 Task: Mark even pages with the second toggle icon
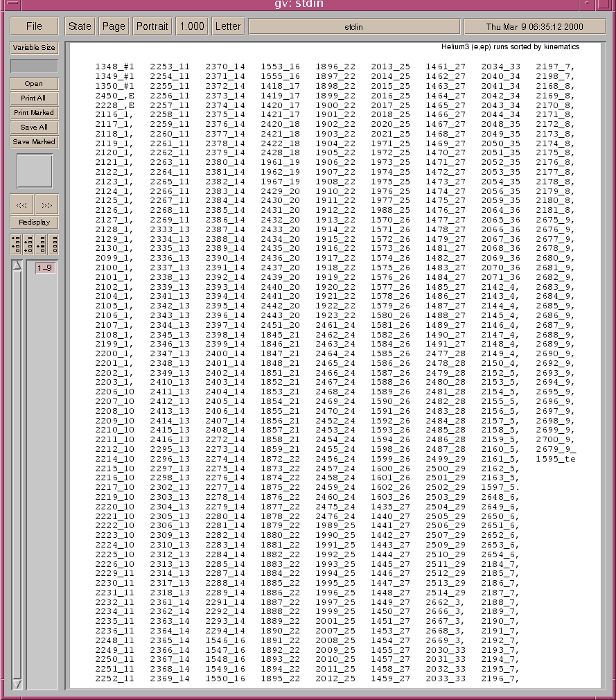coord(28,244)
